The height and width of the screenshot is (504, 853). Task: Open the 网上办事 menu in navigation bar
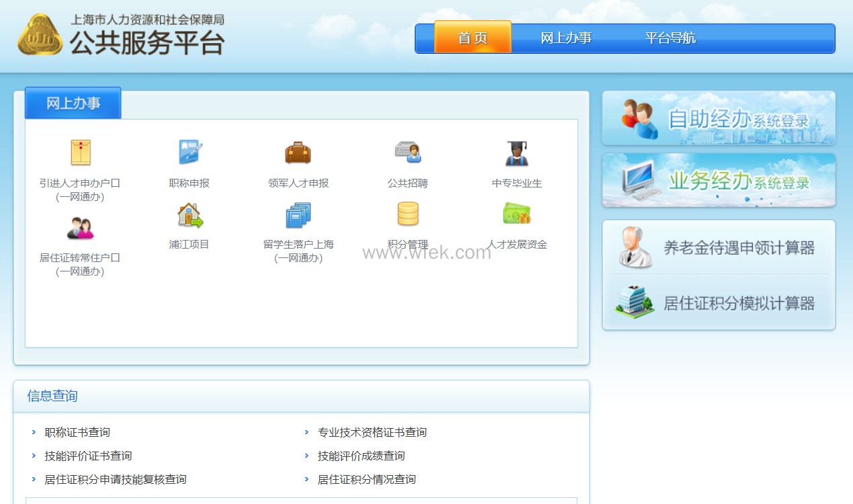click(566, 38)
